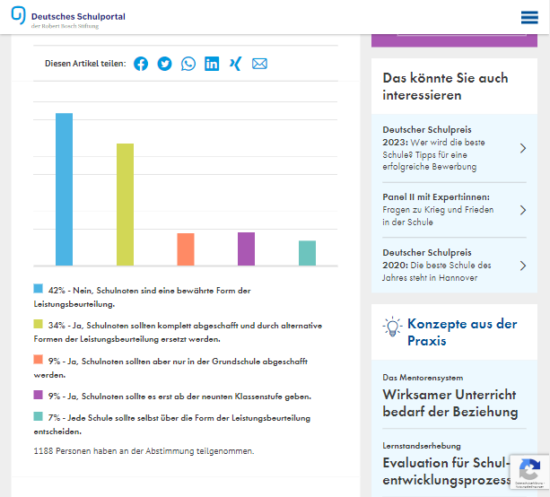Click the blue 42% bar in chart
This screenshot has height=497, width=550.
pos(64,189)
